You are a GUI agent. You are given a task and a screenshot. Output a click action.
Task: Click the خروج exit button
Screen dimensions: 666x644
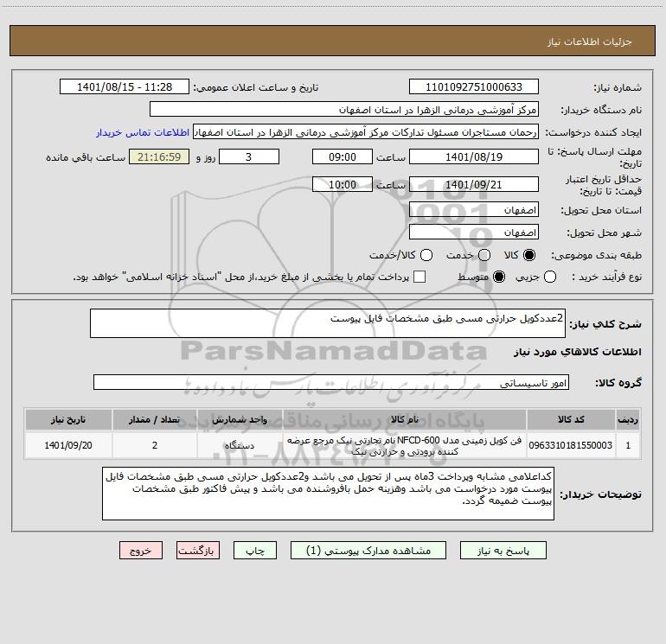[x=141, y=550]
